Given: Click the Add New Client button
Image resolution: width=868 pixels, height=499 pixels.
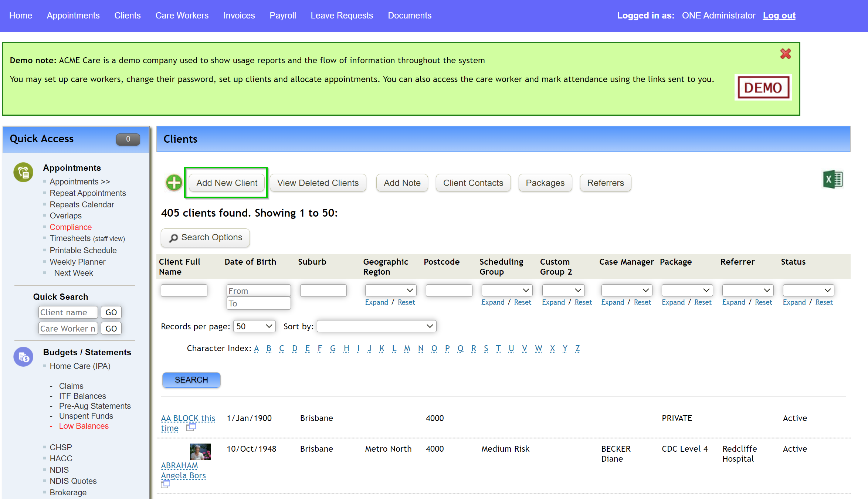Looking at the screenshot, I should (x=226, y=183).
